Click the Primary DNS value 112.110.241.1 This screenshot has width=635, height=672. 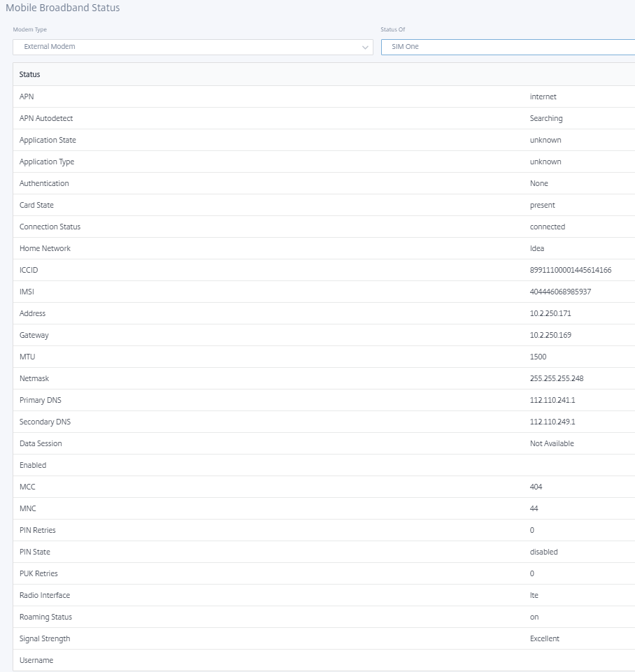[x=552, y=400]
